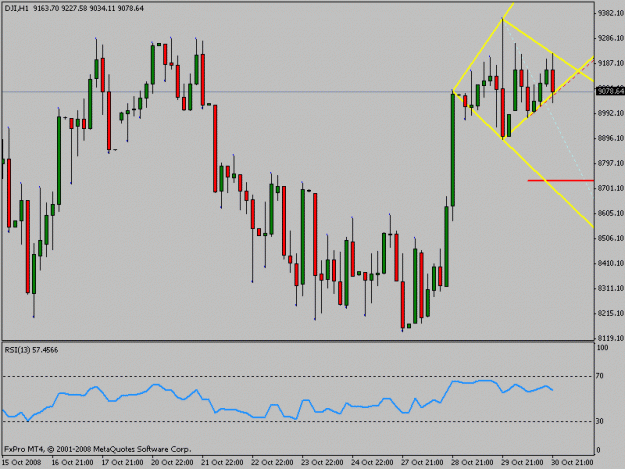625x469 pixels.
Task: Click the 21 Oct 22:00 date label
Action: point(222,462)
